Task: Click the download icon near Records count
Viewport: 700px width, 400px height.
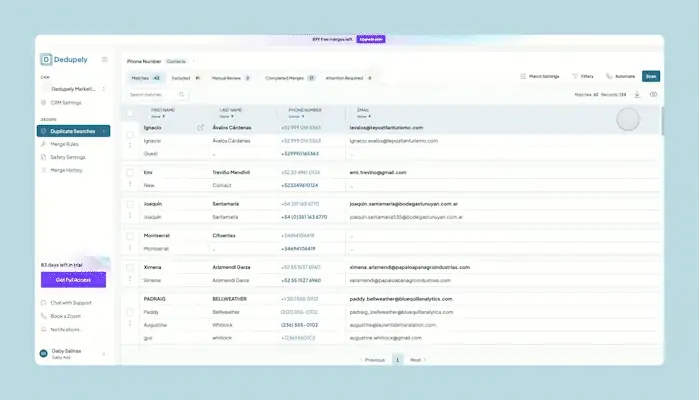Action: (x=637, y=95)
